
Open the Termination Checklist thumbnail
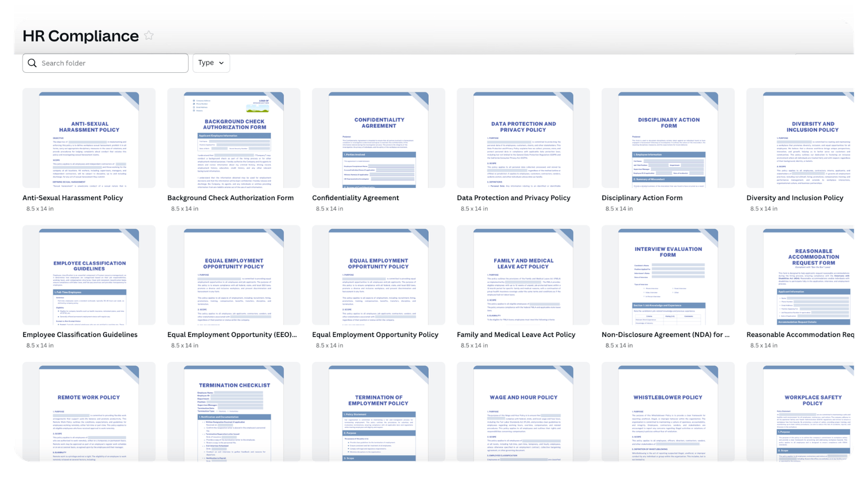234,412
